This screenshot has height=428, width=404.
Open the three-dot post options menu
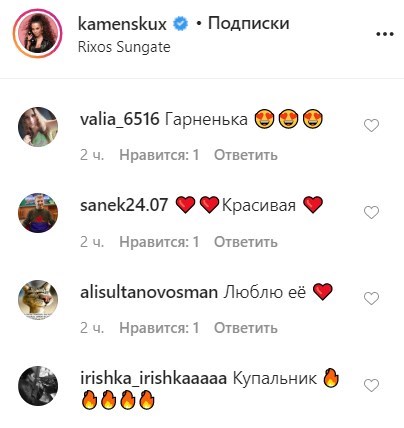(x=385, y=34)
